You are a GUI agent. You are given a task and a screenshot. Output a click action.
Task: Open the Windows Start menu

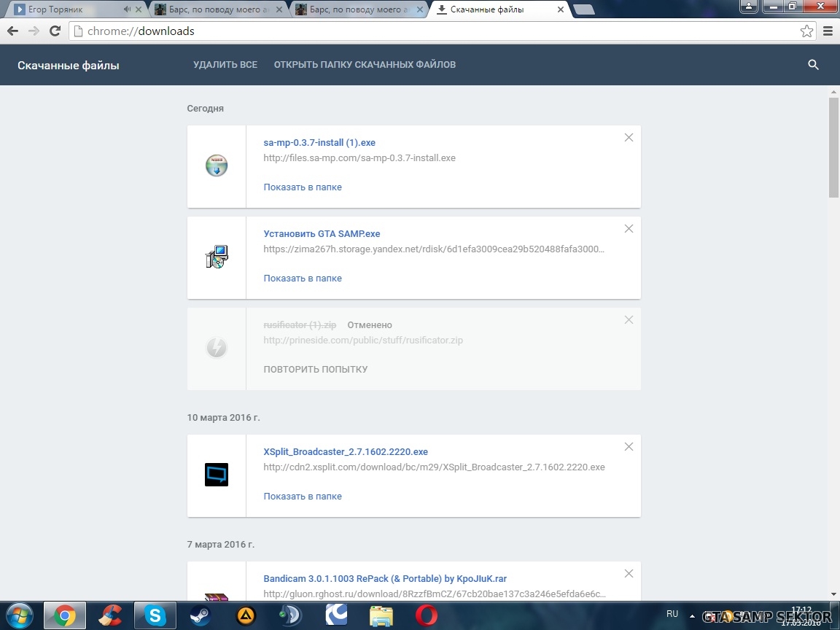click(x=20, y=615)
